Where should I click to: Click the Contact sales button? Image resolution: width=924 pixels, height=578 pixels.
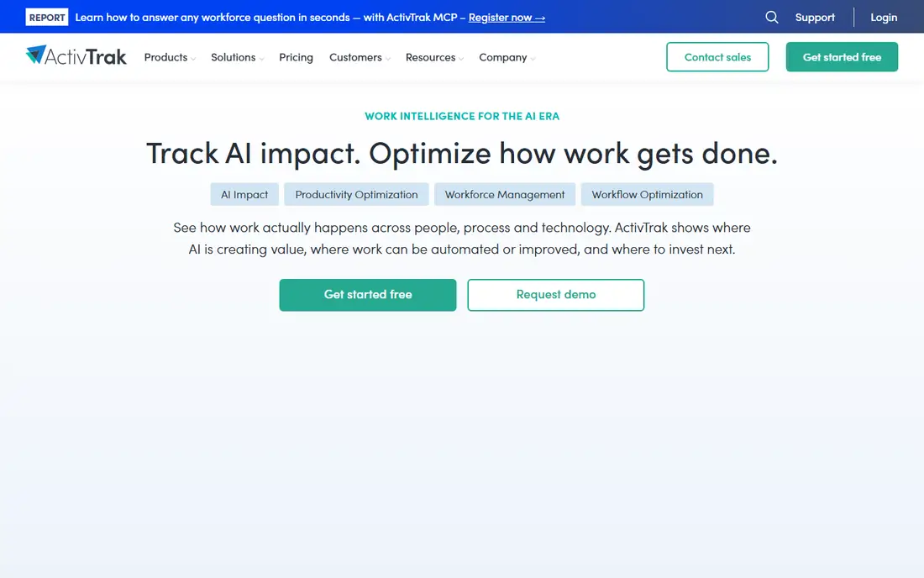717,56
